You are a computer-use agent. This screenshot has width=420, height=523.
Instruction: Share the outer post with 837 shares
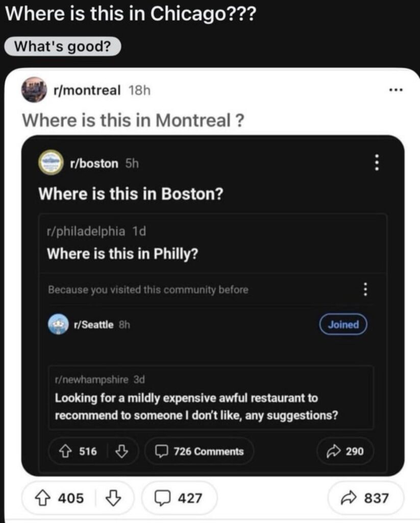(365, 498)
